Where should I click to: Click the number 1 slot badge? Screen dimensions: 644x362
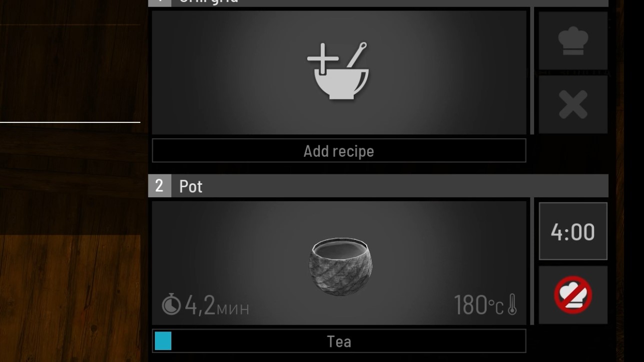[x=159, y=2]
